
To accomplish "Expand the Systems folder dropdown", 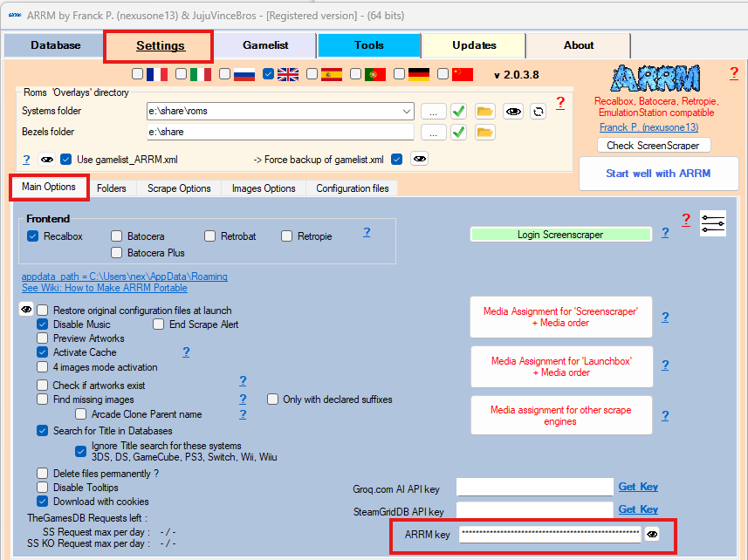I will (x=406, y=111).
